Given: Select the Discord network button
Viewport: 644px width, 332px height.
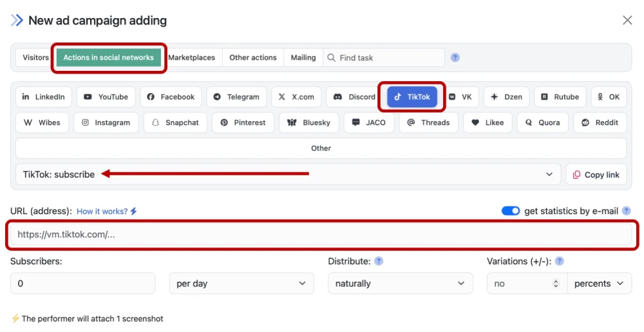Looking at the screenshot, I should point(354,97).
